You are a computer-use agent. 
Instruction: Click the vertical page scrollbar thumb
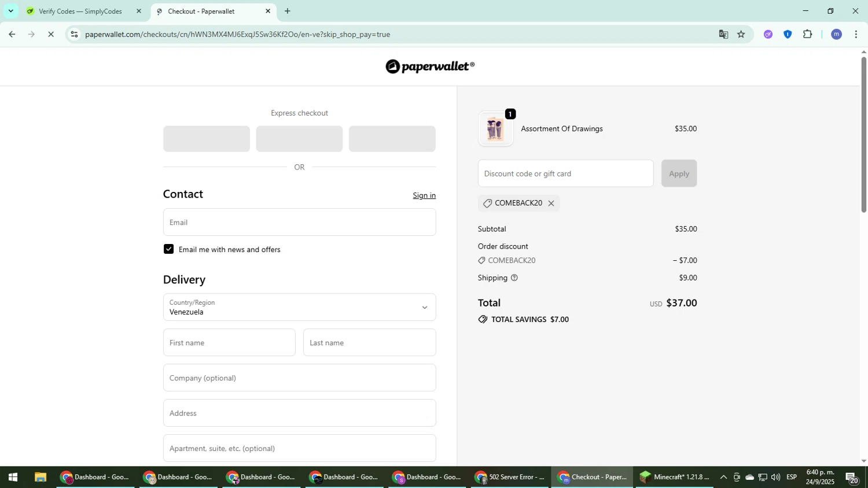point(863,135)
